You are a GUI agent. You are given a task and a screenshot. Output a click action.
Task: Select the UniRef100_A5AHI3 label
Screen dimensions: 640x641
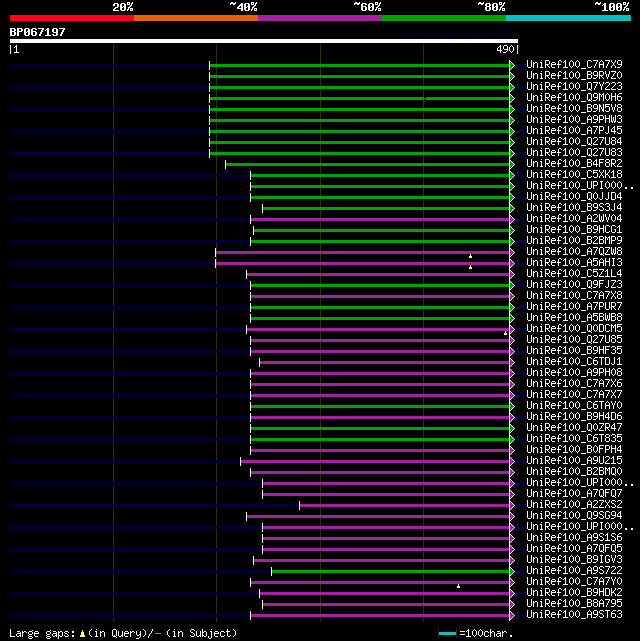click(x=574, y=263)
